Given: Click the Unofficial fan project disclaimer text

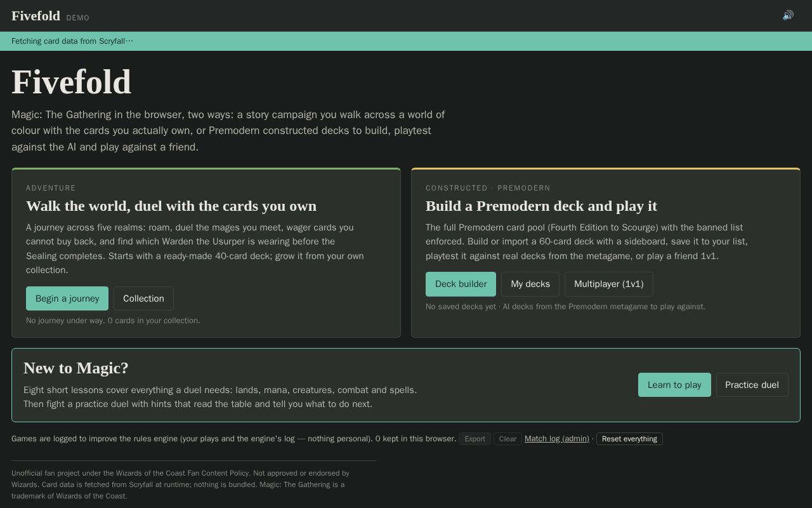Looking at the screenshot, I should click(181, 485).
